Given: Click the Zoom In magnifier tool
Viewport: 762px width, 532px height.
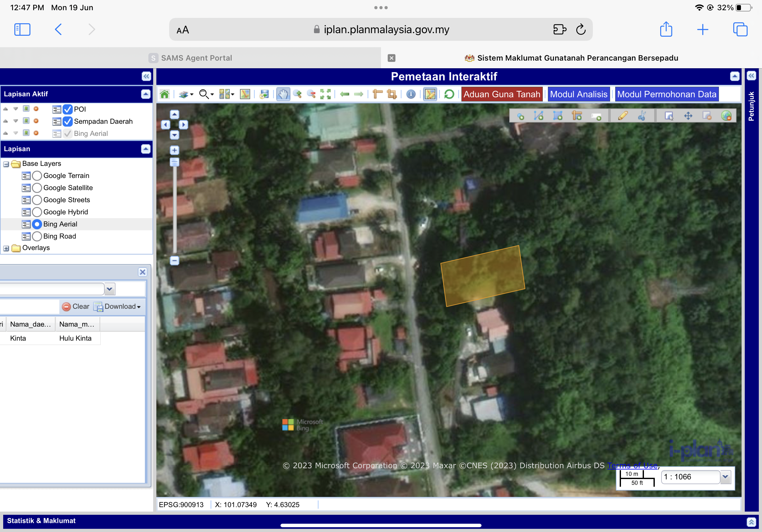Looking at the screenshot, I should click(297, 94).
